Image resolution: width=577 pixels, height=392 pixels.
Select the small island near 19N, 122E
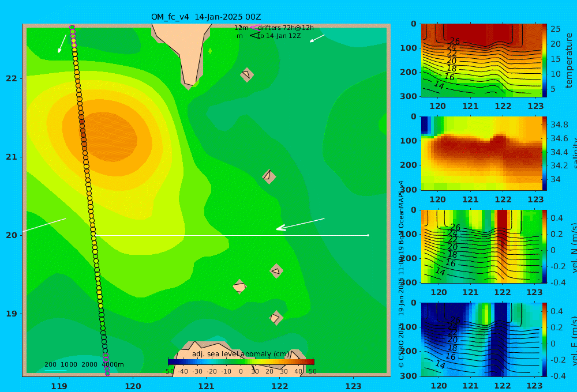tap(276, 318)
